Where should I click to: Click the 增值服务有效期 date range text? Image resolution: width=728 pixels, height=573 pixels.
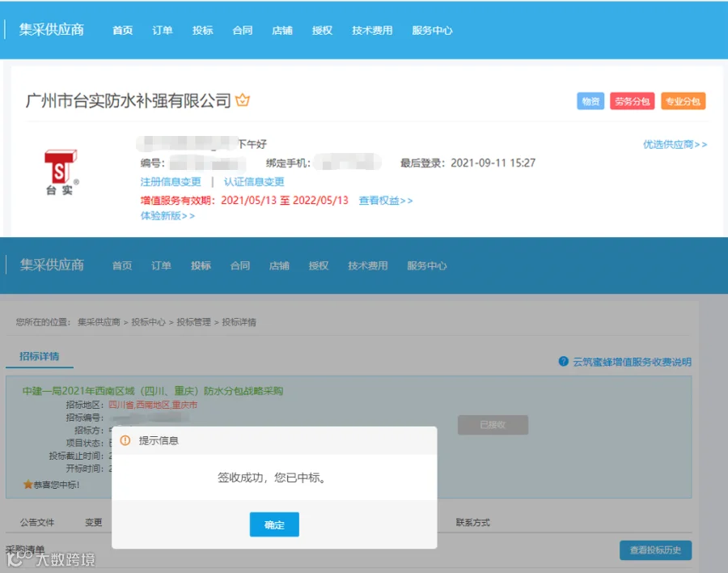click(244, 200)
